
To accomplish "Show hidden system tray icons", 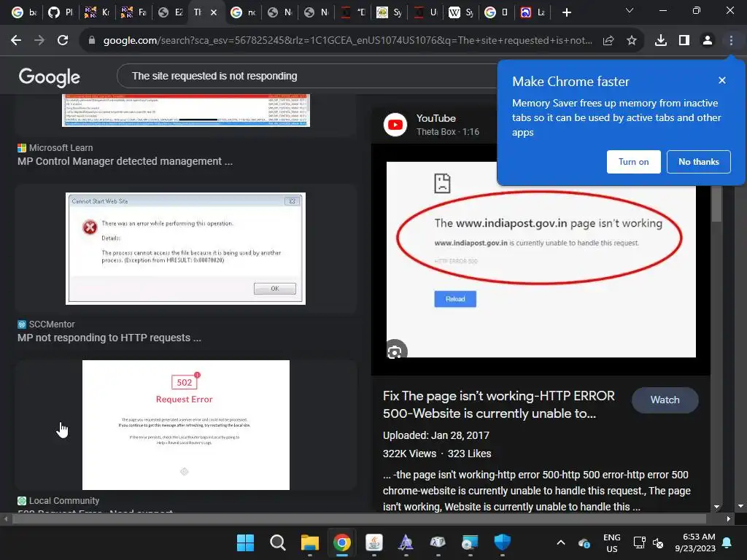I will (x=561, y=542).
